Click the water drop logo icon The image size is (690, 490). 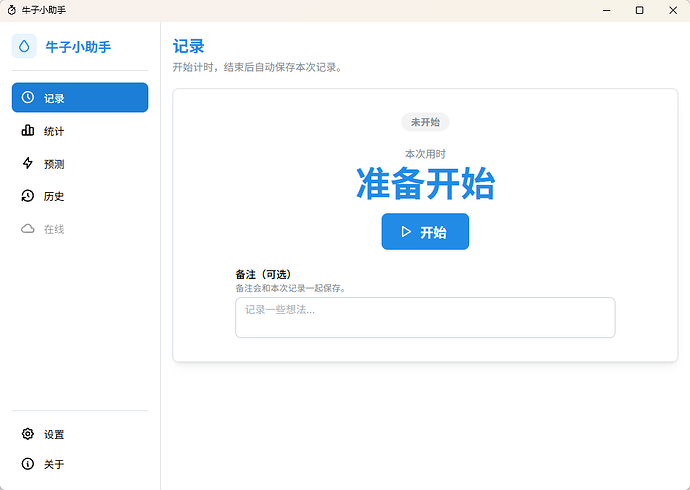pyautogui.click(x=24, y=46)
